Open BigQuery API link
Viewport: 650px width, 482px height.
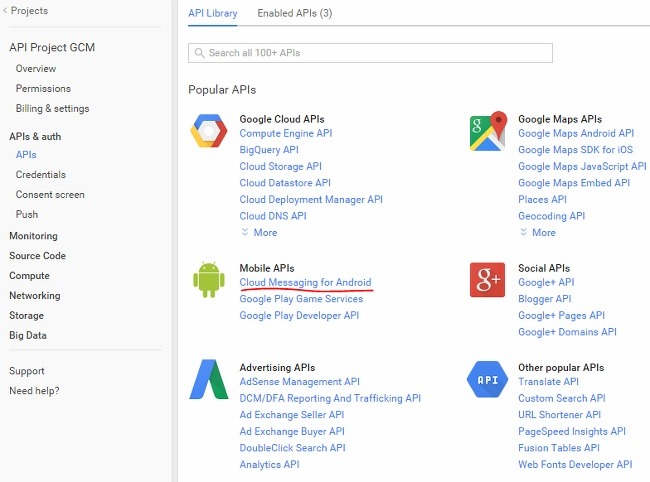[269, 150]
